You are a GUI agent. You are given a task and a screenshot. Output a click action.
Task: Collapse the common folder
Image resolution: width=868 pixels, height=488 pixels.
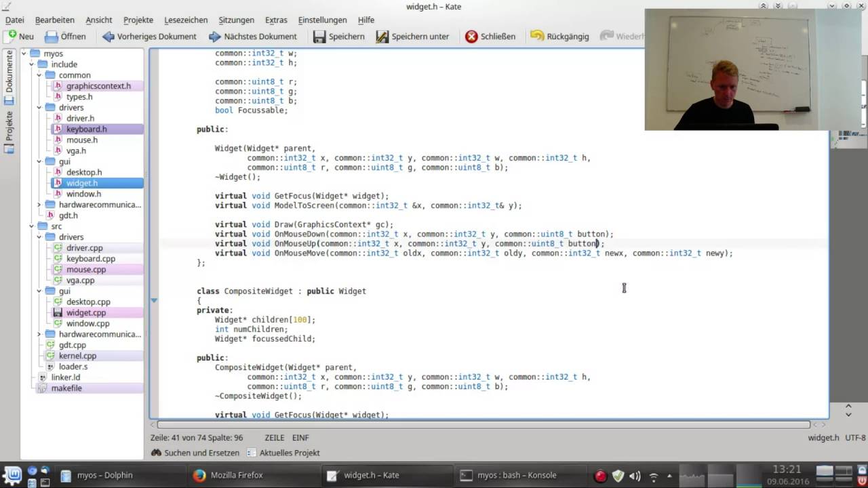pos(39,75)
